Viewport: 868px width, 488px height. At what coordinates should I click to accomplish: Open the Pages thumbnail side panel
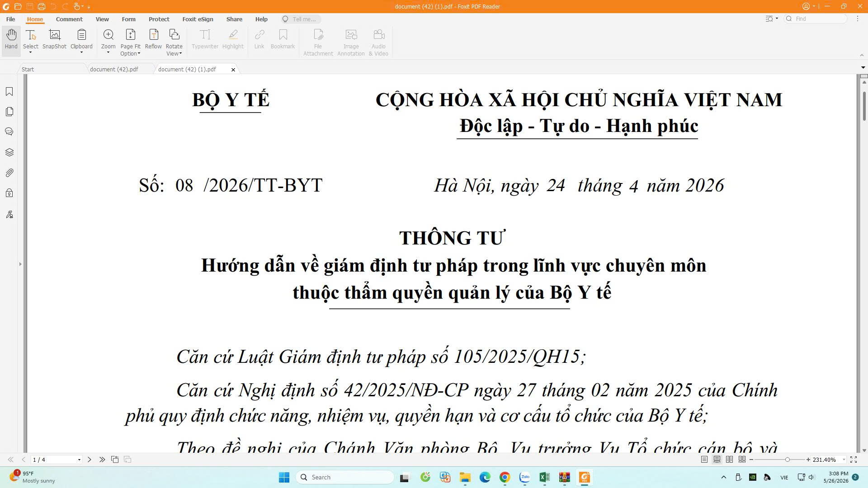point(9,112)
